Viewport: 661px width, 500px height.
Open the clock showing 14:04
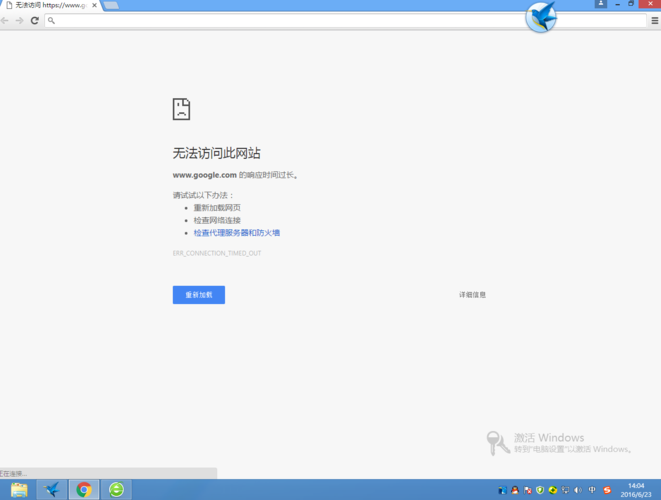[x=636, y=490]
